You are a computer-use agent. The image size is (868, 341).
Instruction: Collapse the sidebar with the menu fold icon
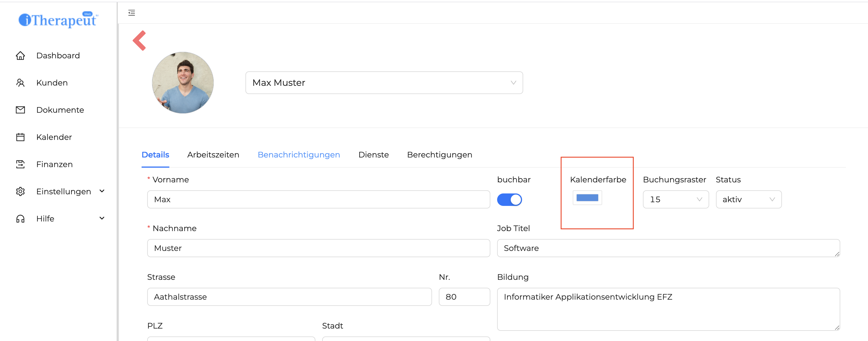(131, 13)
